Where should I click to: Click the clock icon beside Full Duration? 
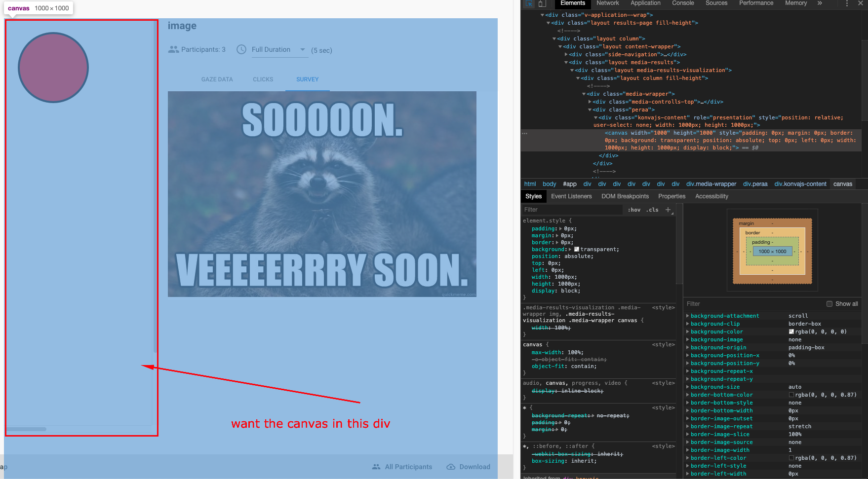241,49
